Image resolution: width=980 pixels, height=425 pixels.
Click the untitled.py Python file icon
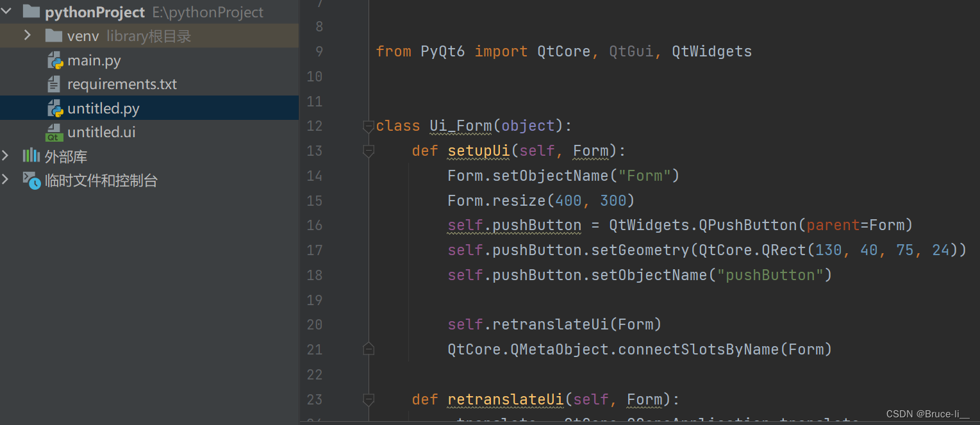(55, 108)
